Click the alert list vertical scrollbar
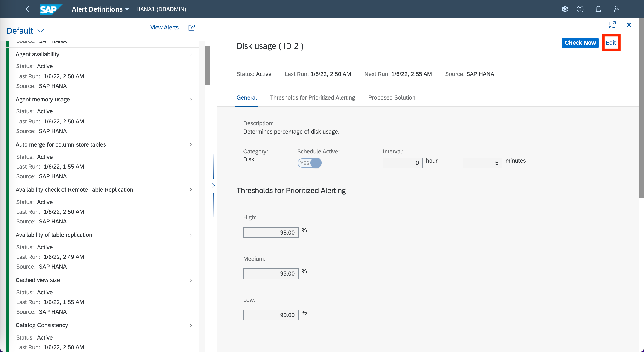644x352 pixels. 208,65
